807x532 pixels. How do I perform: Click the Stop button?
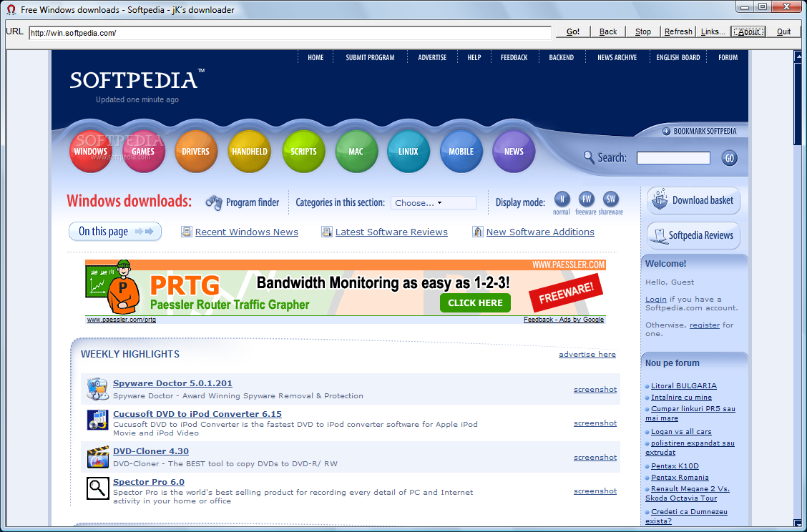pos(643,32)
